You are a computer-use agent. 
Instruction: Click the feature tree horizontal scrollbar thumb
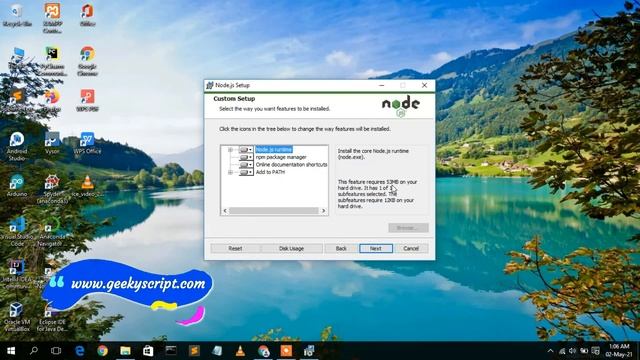(273, 211)
